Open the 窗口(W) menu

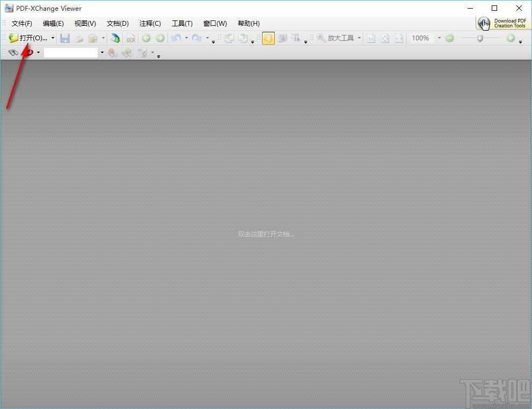click(x=215, y=24)
